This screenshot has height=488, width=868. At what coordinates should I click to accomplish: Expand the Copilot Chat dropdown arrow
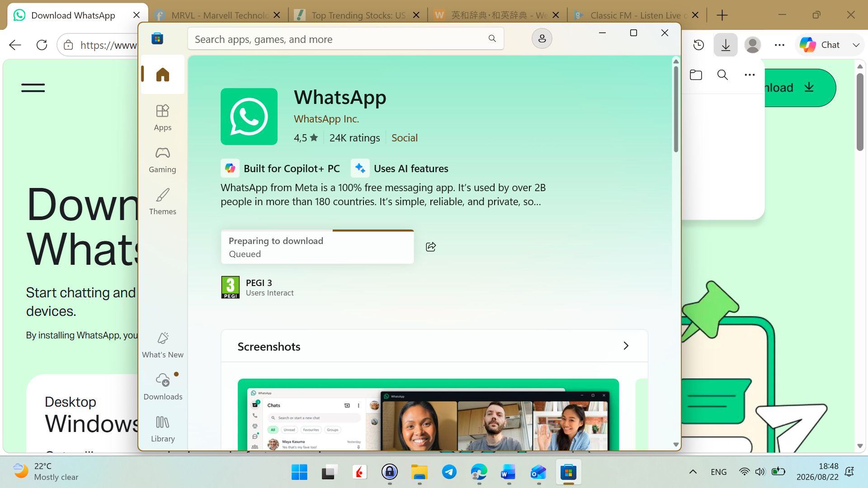[x=856, y=45]
